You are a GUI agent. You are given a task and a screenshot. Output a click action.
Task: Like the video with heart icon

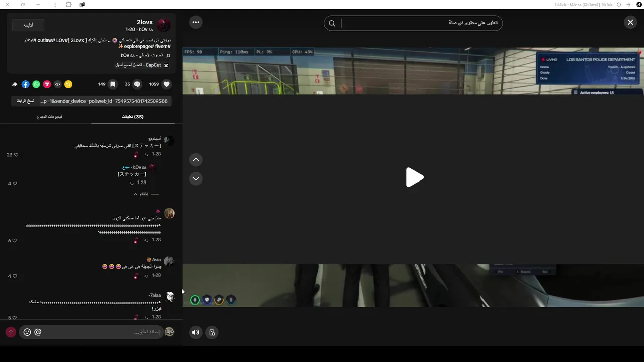pyautogui.click(x=167, y=84)
